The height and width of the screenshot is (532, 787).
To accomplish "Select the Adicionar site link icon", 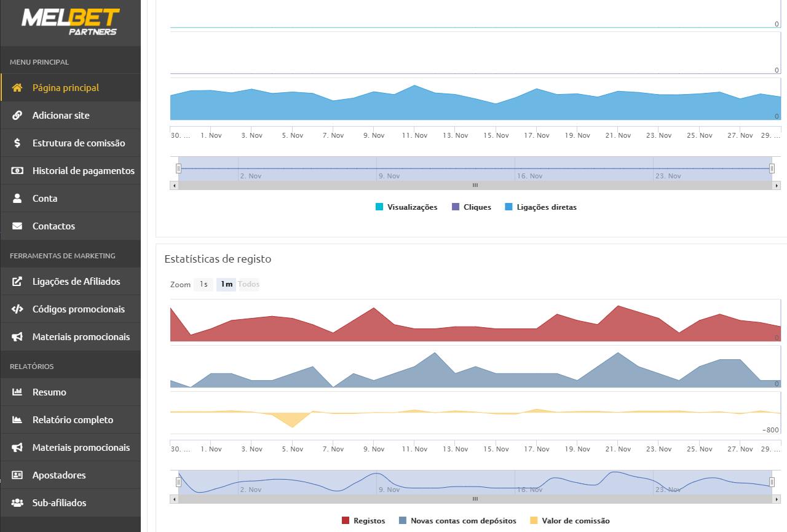I will [x=17, y=115].
